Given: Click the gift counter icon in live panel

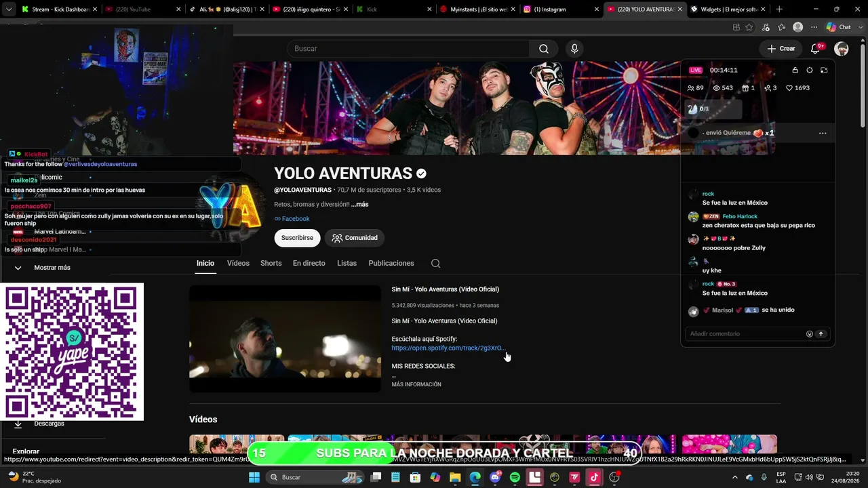Looking at the screenshot, I should tap(748, 88).
